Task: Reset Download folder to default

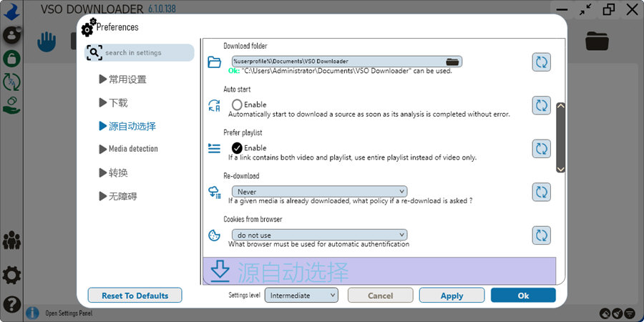Action: coord(542,62)
